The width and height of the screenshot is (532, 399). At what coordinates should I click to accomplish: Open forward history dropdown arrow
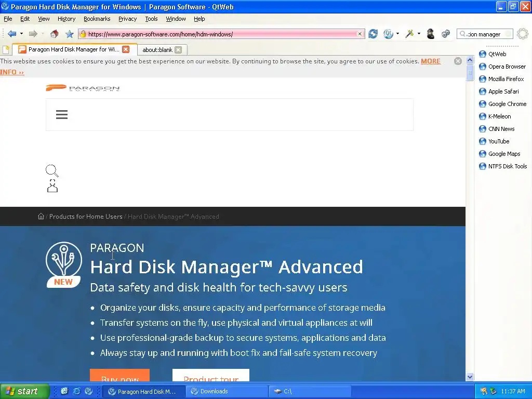pos(43,34)
